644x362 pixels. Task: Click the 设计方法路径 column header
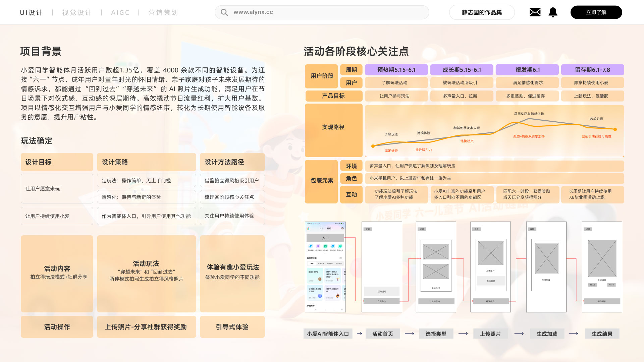pos(232,162)
